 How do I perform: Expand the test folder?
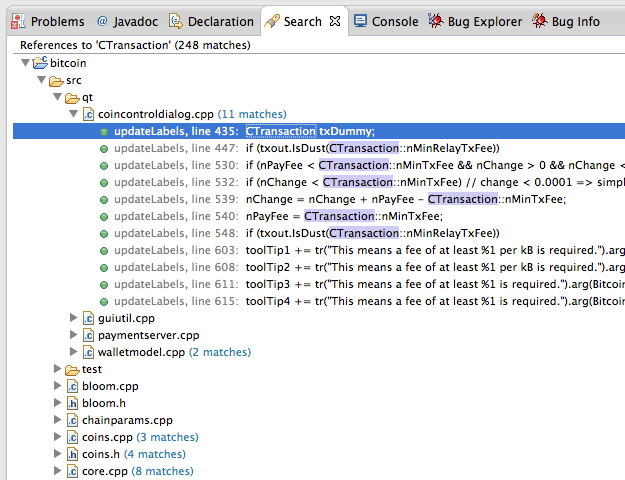(57, 369)
